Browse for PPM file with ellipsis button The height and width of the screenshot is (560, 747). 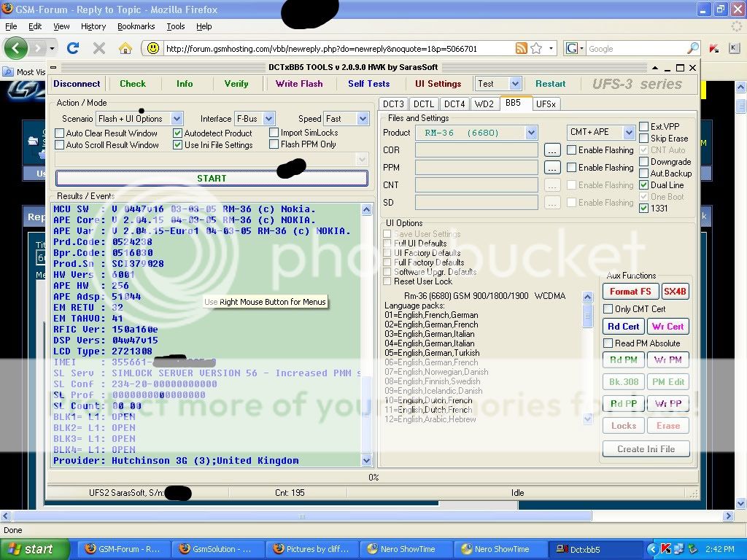click(551, 168)
